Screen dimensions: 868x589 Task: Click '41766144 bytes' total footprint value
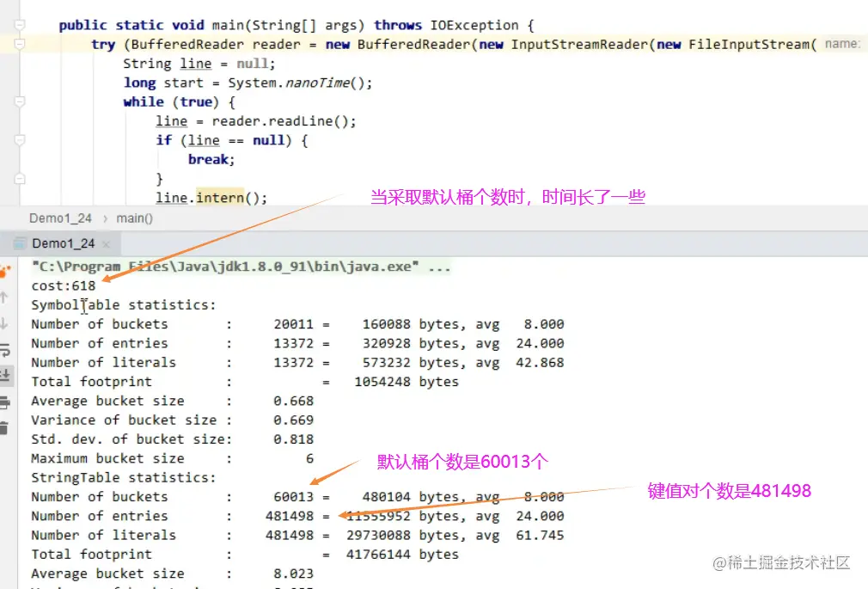(402, 555)
